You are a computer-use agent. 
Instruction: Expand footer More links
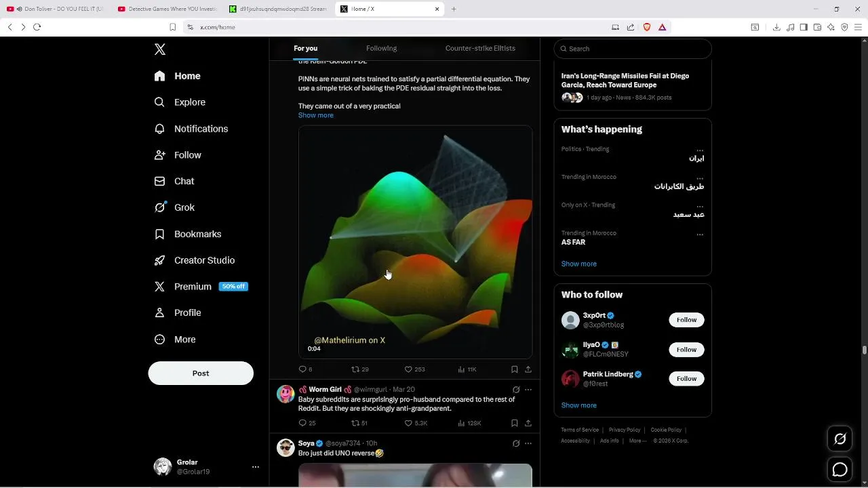637,441
